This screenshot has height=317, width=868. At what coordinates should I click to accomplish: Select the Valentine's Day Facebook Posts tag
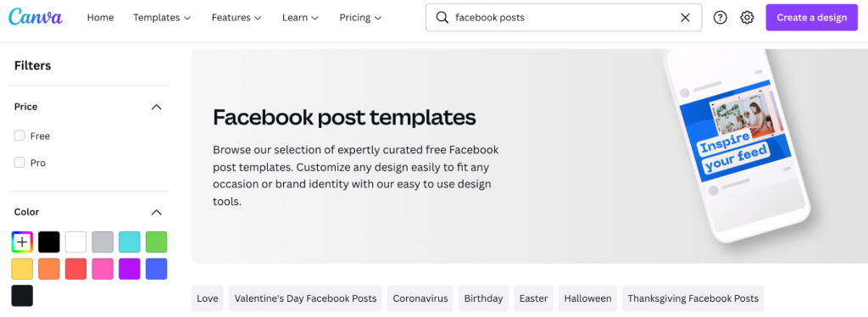point(305,298)
